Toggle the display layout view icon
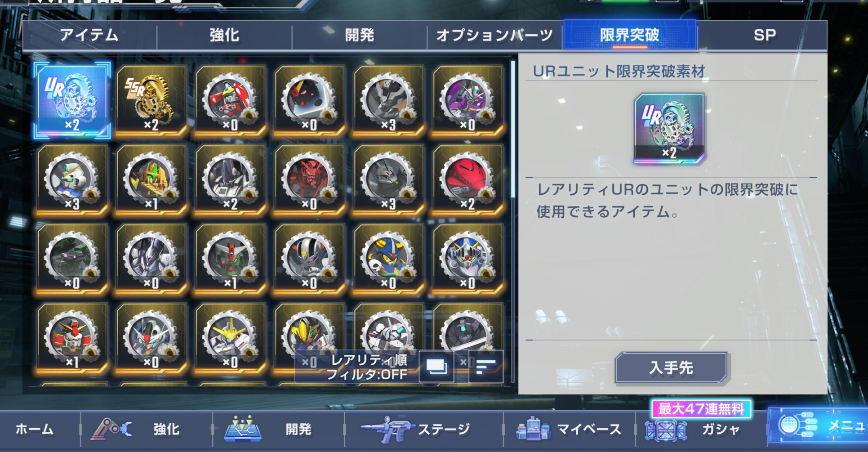 [436, 367]
